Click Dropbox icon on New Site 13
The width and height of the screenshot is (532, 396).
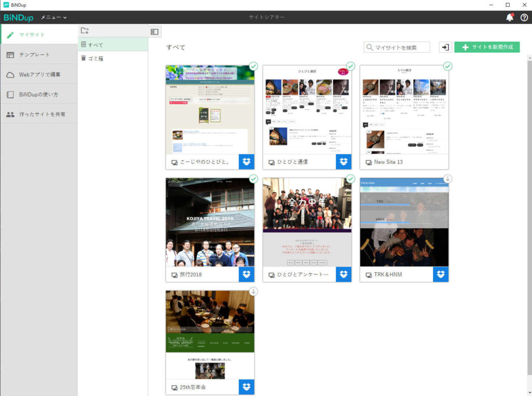click(x=441, y=162)
